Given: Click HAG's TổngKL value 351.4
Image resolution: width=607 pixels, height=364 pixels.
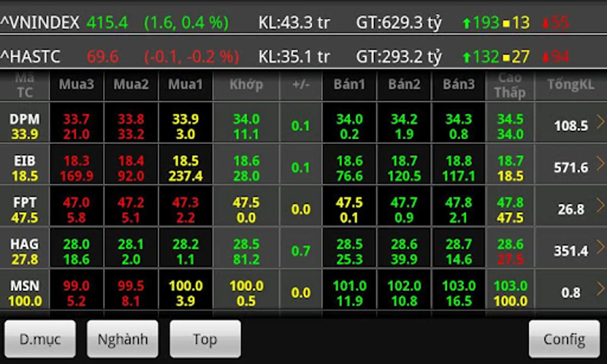Looking at the screenshot, I should tap(571, 251).
